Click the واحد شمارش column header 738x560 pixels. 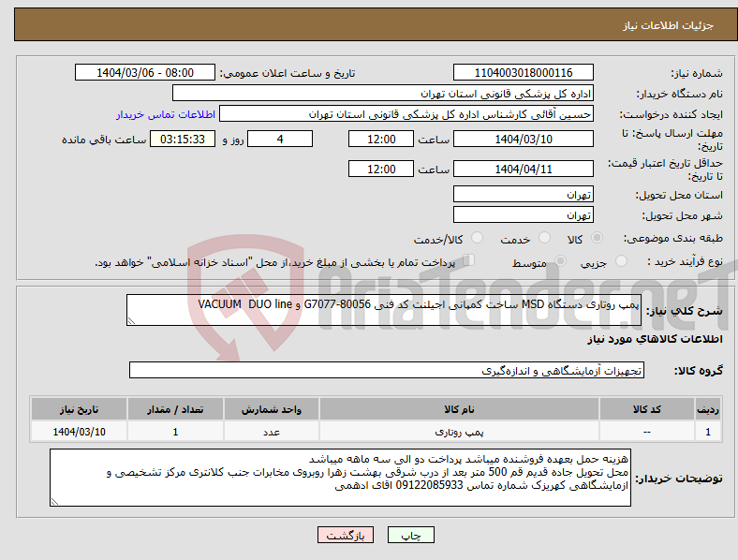coord(272,409)
